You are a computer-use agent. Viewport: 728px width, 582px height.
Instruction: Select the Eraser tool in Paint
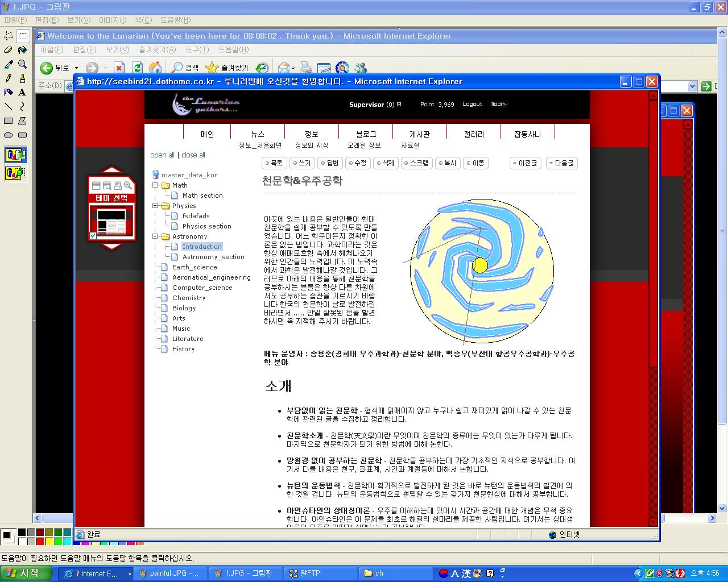tap(9, 50)
